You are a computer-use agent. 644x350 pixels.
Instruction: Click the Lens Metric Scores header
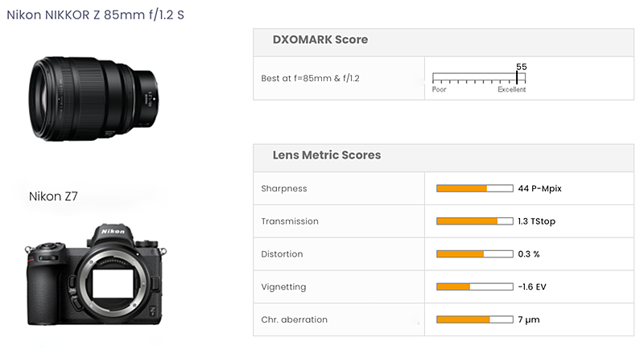(327, 154)
